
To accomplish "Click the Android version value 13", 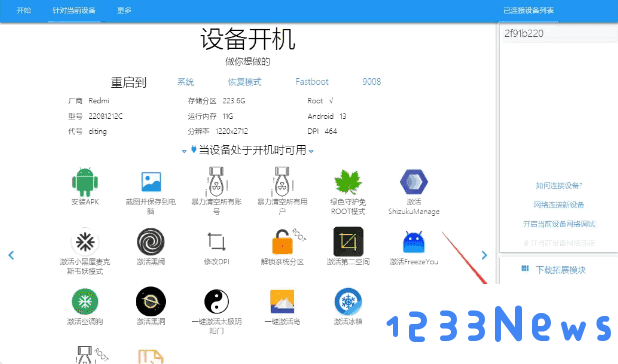I will (x=343, y=116).
